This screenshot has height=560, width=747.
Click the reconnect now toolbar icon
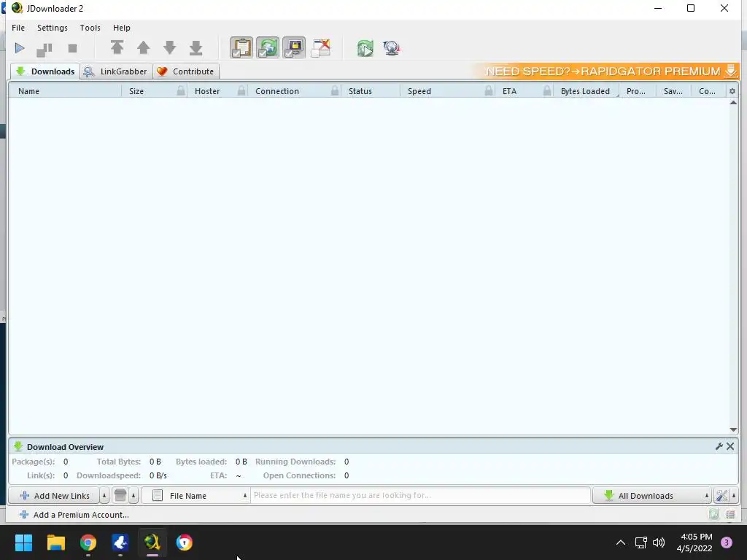click(365, 48)
